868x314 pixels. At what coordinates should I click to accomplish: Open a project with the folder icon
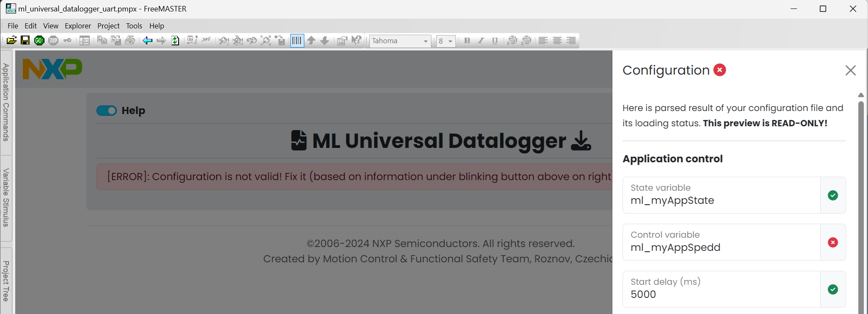click(x=11, y=41)
